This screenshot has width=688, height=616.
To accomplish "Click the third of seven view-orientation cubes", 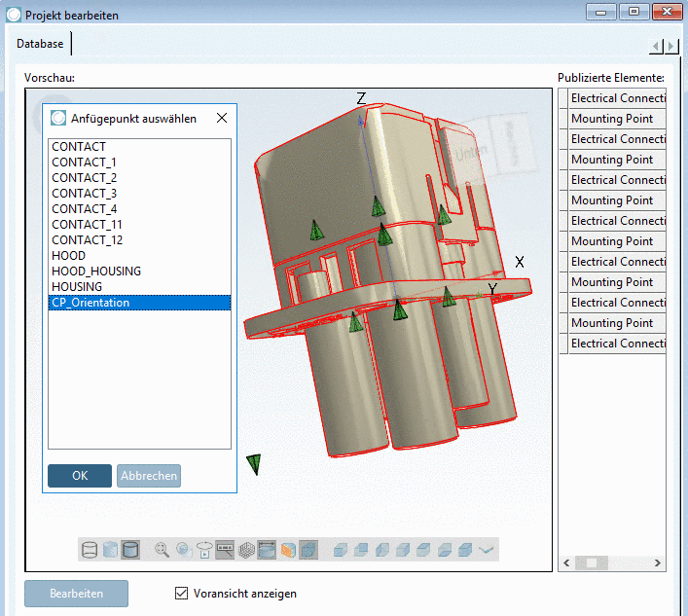I will click(x=382, y=550).
